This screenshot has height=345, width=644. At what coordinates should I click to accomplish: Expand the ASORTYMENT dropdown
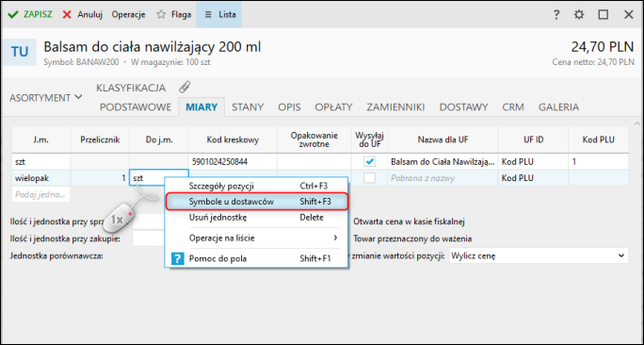click(45, 98)
